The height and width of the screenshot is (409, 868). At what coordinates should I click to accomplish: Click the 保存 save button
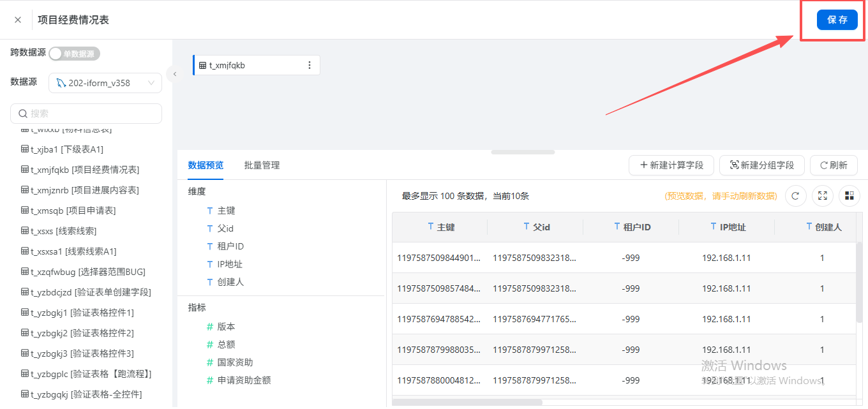(x=837, y=20)
